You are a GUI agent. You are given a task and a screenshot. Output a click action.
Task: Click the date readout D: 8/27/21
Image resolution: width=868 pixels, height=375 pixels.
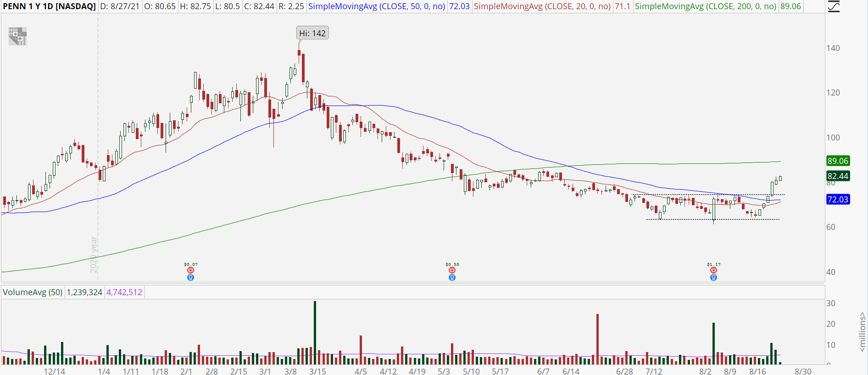(x=119, y=6)
